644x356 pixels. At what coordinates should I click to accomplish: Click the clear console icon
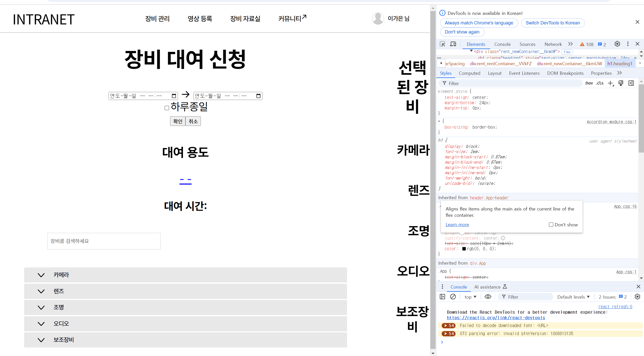pyautogui.click(x=453, y=297)
